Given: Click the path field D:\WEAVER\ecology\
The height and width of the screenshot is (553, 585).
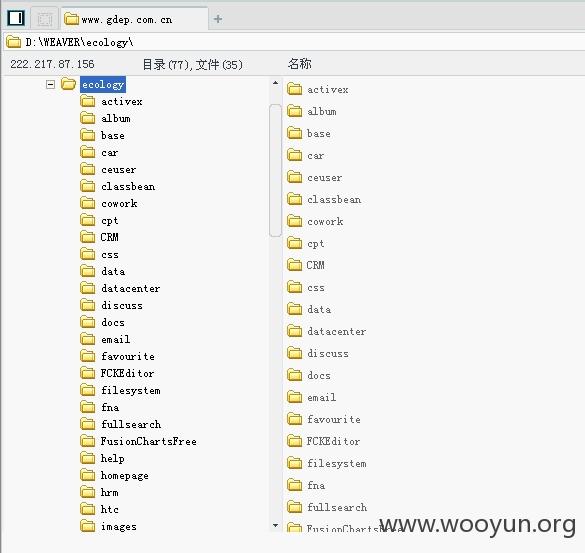Looking at the screenshot, I should click(294, 42).
